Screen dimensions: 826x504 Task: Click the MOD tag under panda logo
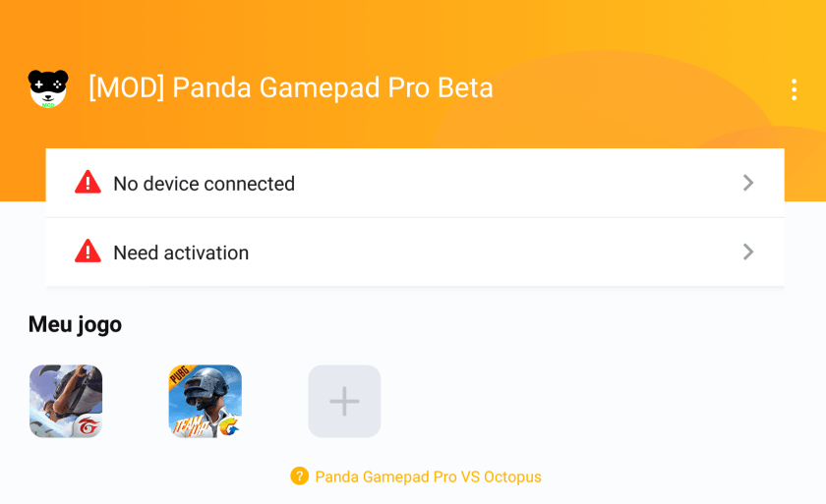tap(48, 103)
